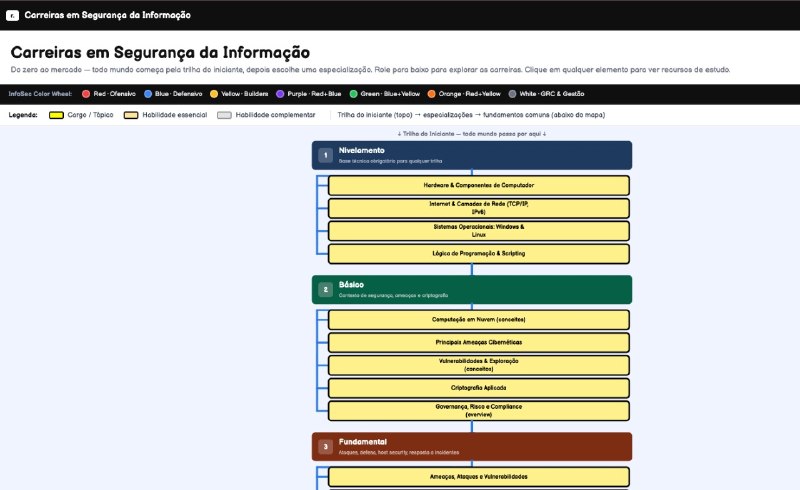Click the blue Defensivo color dot

[148, 94]
